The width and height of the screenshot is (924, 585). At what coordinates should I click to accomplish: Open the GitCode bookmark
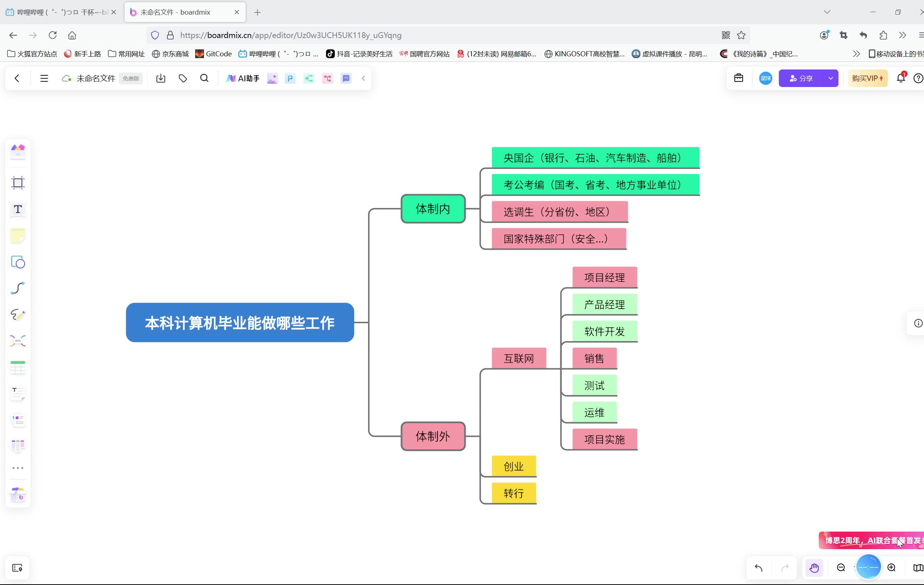click(213, 54)
